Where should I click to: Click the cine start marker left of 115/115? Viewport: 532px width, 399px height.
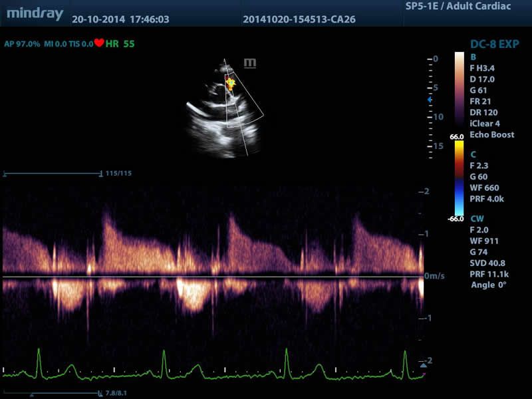pyautogui.click(x=5, y=174)
